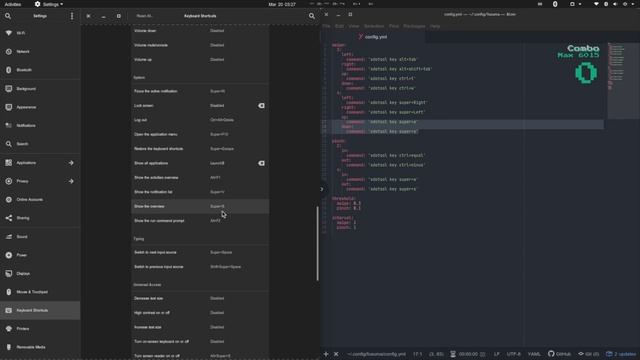Viewport: 640px width, 360px height.
Task: Open Atom's Packages menu
Action: pyautogui.click(x=414, y=26)
